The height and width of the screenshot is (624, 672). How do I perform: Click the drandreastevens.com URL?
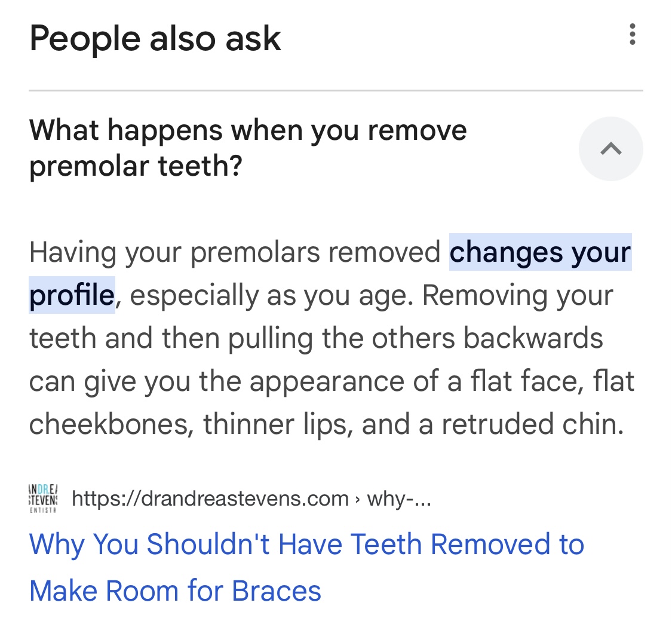tap(210, 498)
